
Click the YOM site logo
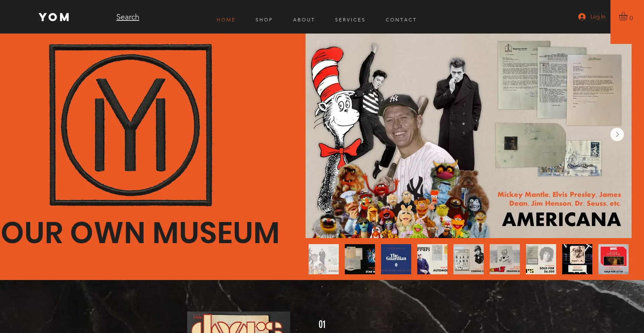[x=54, y=17]
